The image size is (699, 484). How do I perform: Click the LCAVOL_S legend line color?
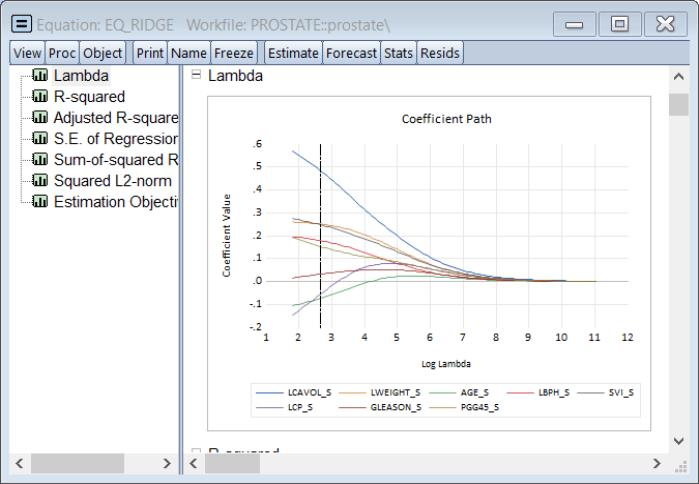tap(269, 393)
